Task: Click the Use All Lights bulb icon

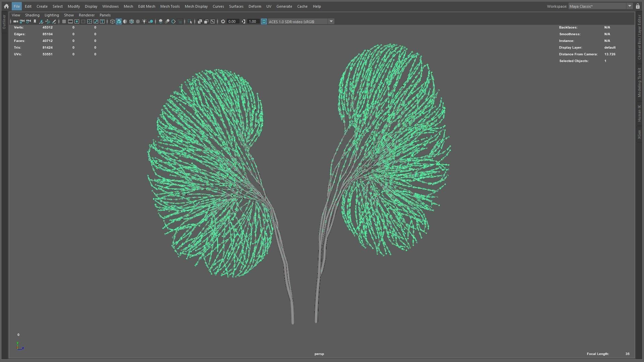Action: (144, 21)
